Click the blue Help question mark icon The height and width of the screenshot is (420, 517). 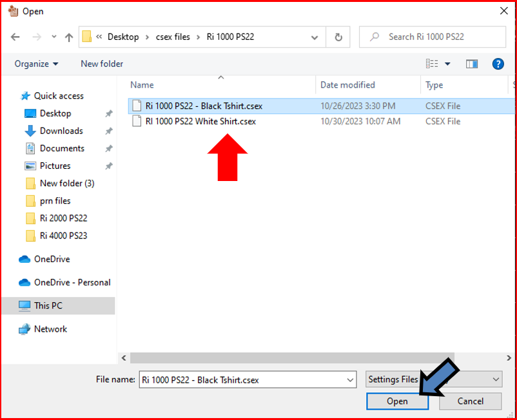coord(498,64)
